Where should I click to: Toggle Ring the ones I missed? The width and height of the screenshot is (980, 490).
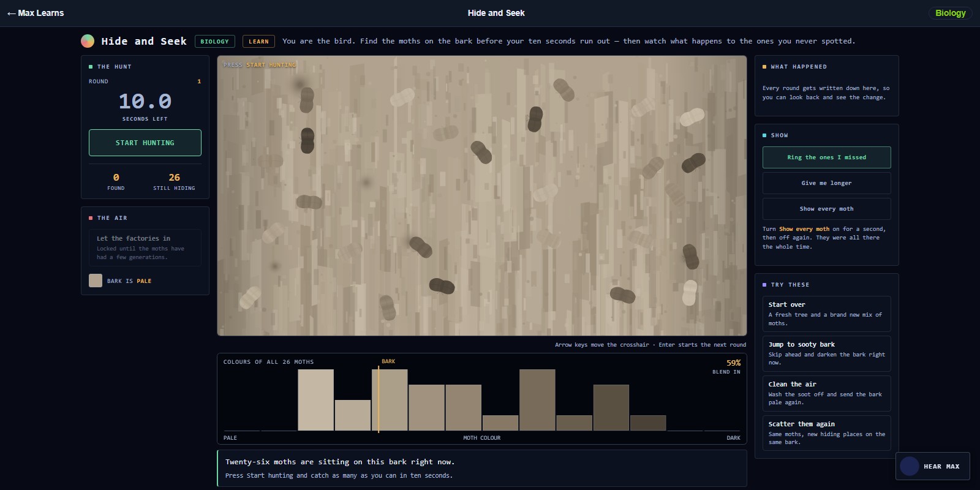(x=826, y=157)
